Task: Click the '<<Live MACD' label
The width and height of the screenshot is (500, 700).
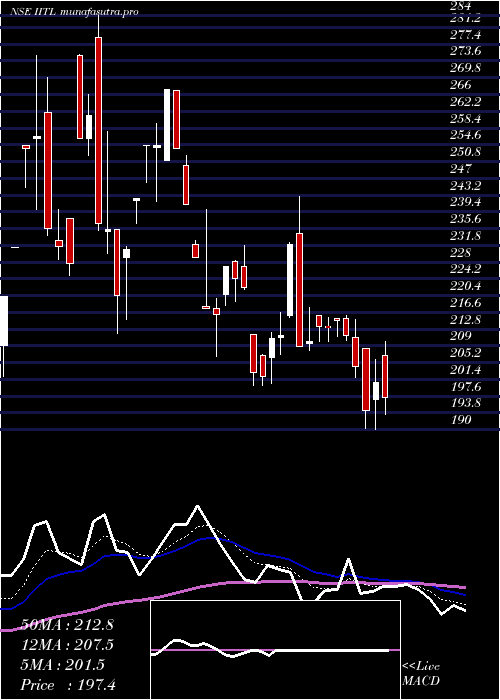Action: coord(421,674)
